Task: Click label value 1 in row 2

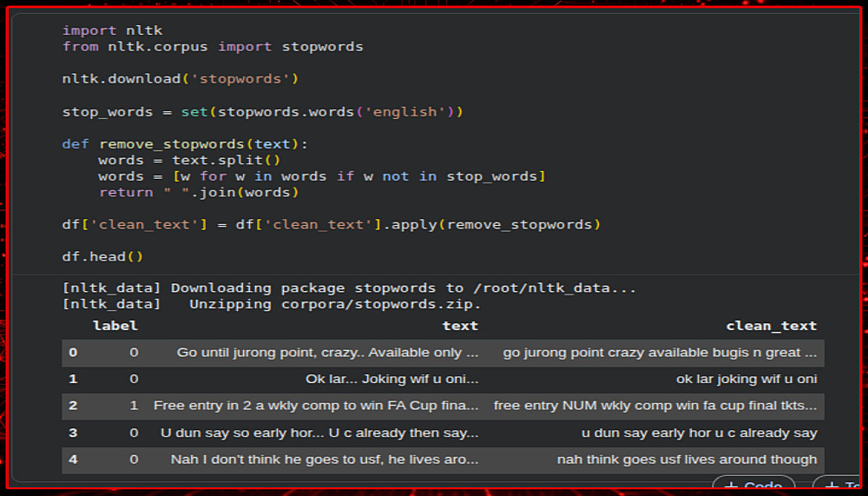Action: tap(134, 406)
